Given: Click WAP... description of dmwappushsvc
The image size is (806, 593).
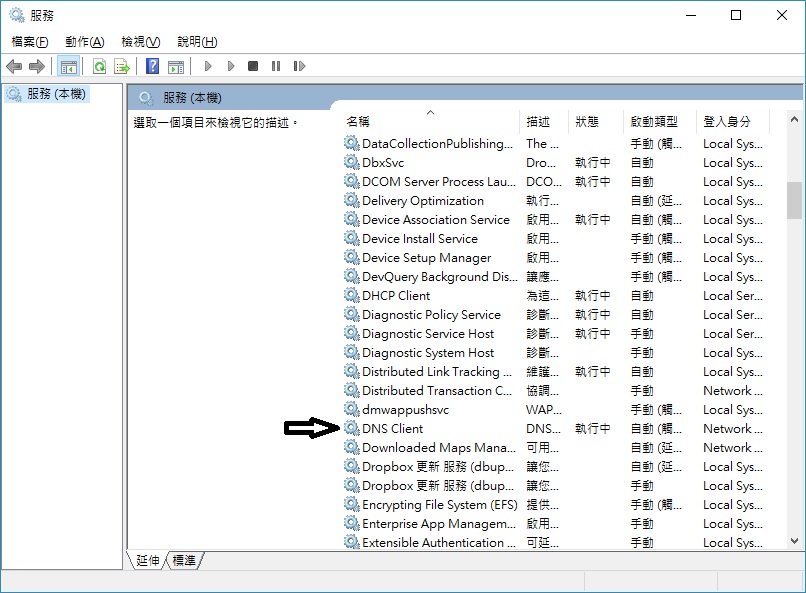Looking at the screenshot, I should pos(544,410).
